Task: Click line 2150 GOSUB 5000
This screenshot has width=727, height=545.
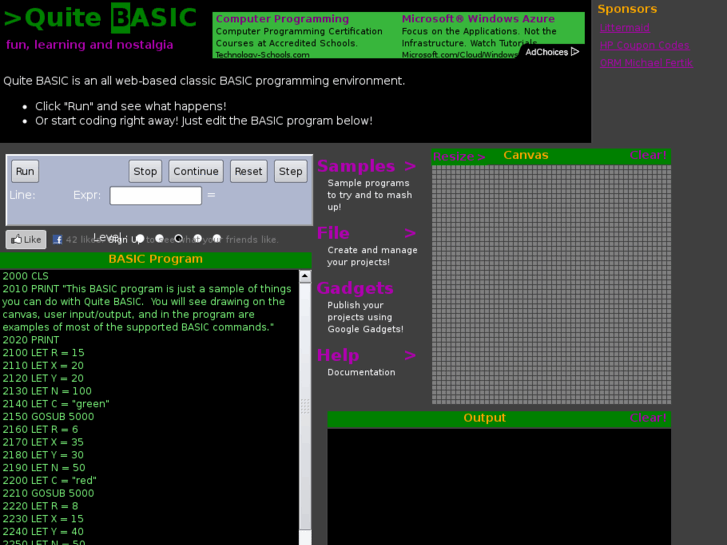Action: point(48,417)
